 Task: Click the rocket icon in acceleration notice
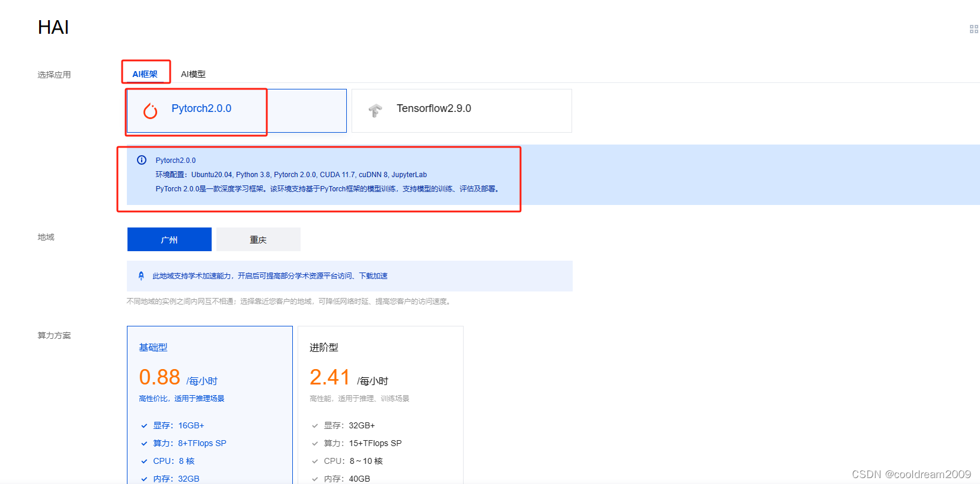click(141, 276)
